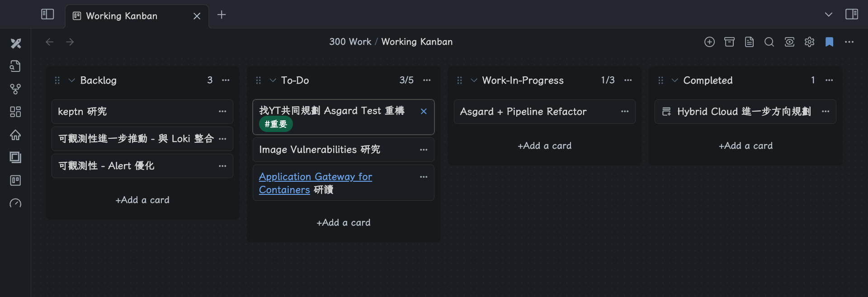The image size is (868, 297).
Task: Open options for Image Vulnerabilities 研究 card
Action: click(x=424, y=150)
